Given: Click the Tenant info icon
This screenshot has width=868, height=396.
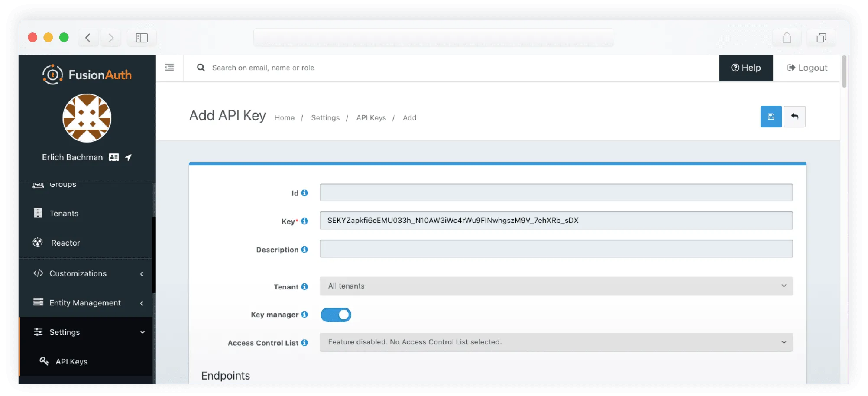Looking at the screenshot, I should tap(304, 286).
